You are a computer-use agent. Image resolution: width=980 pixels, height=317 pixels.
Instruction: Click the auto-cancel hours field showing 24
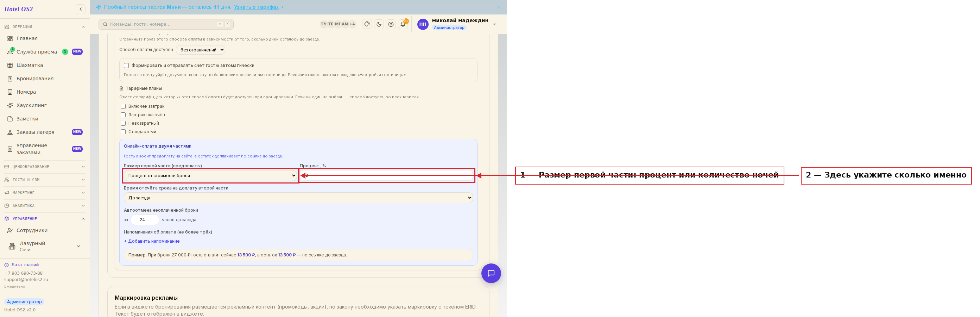[145, 220]
